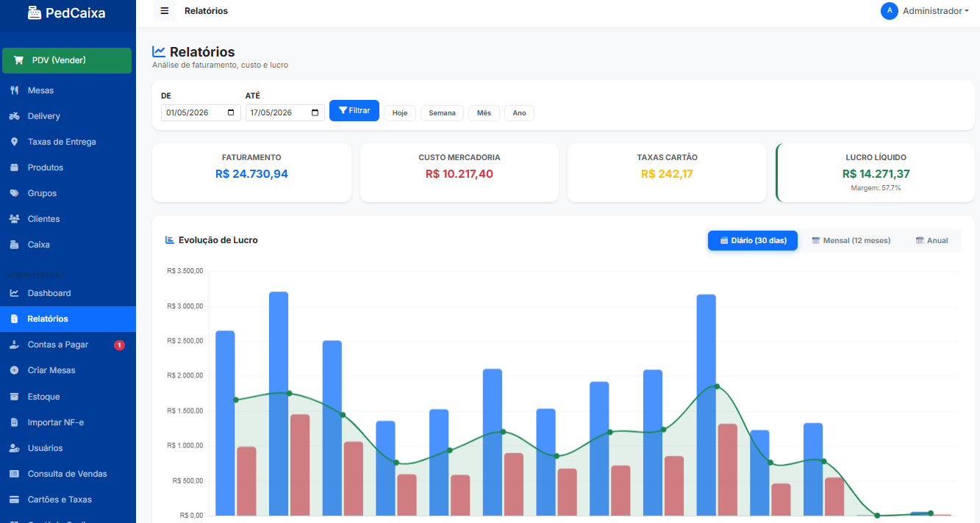Click the Relatórios document icon in sidebar
Viewport: 980px width, 523px height.
pos(14,319)
